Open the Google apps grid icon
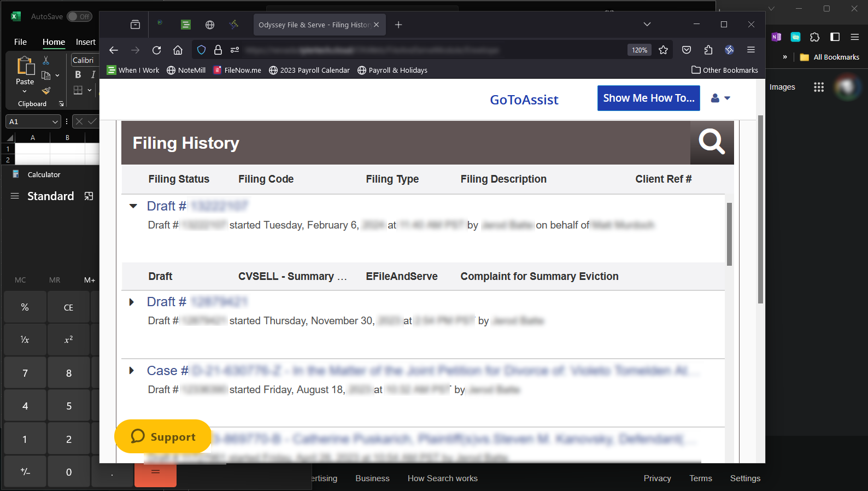 [818, 87]
